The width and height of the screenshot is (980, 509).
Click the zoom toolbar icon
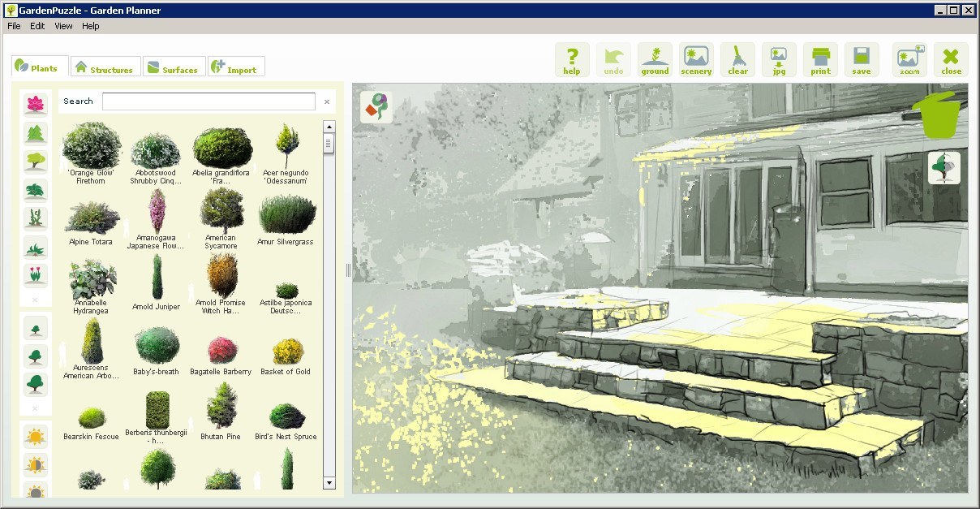tap(909, 60)
